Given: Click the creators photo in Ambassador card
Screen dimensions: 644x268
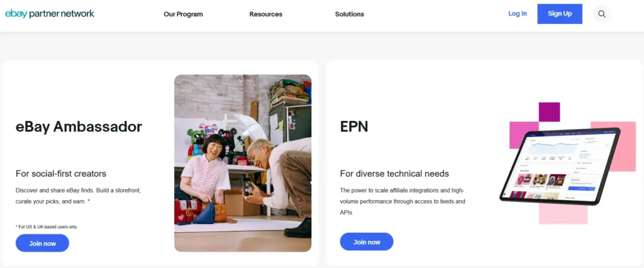Looking at the screenshot, I should 243,163.
